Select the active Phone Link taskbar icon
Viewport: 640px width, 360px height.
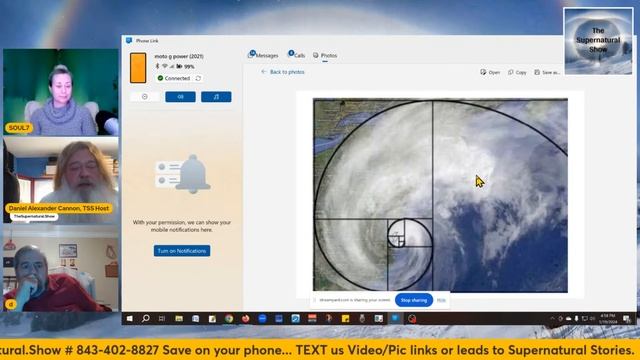tap(395, 319)
